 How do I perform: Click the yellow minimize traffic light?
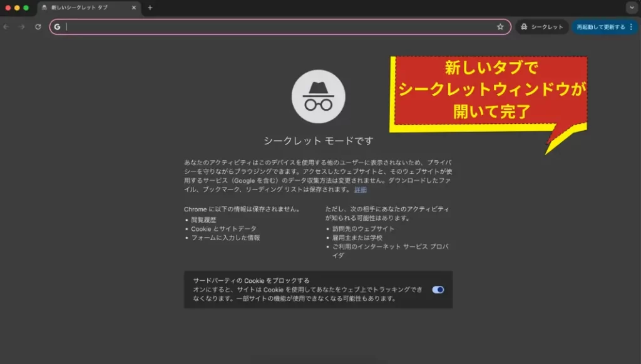tap(16, 9)
